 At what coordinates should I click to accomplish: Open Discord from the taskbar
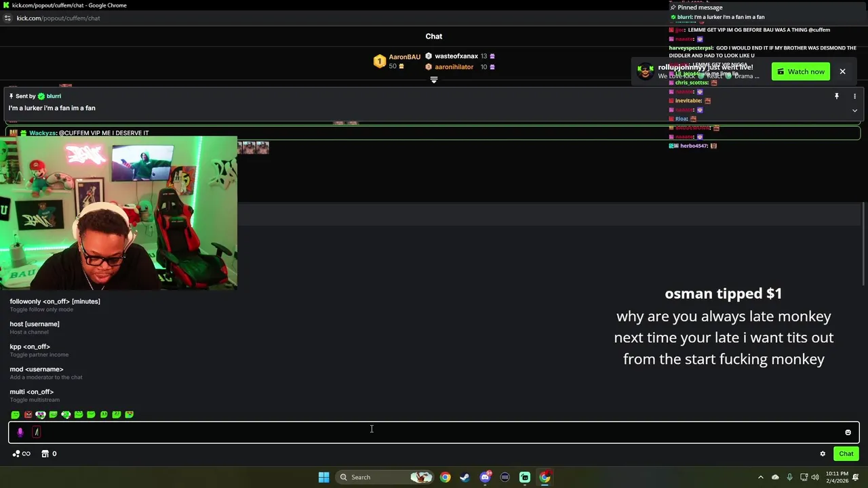tap(485, 477)
